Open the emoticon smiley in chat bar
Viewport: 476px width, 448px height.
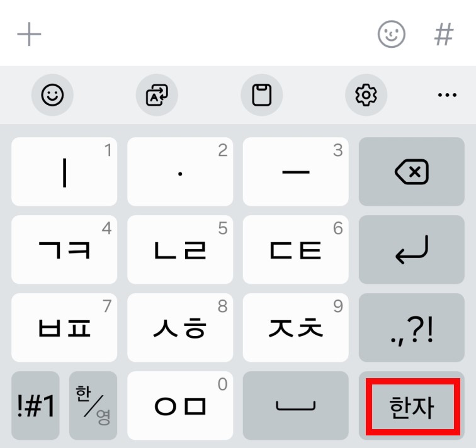tap(391, 34)
